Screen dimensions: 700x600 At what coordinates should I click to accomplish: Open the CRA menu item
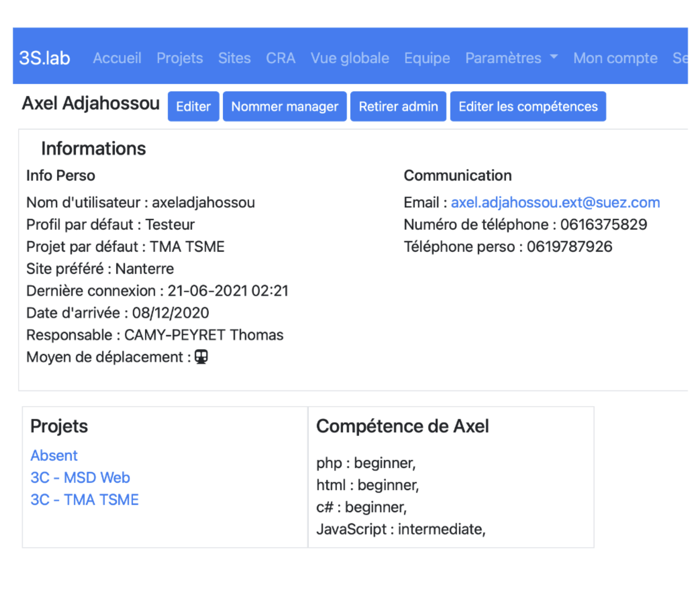(x=281, y=58)
